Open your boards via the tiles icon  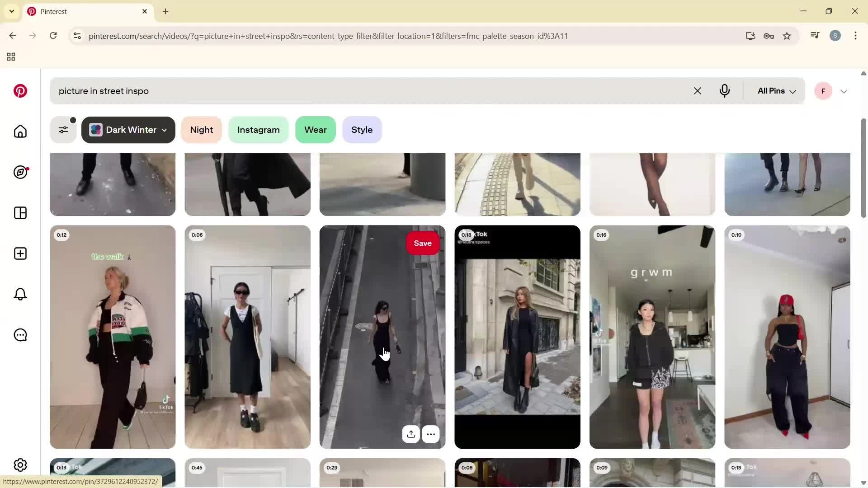[20, 213]
